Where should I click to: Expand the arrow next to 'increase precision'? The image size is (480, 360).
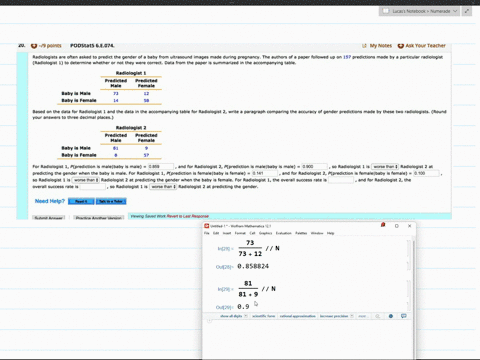[352, 316]
